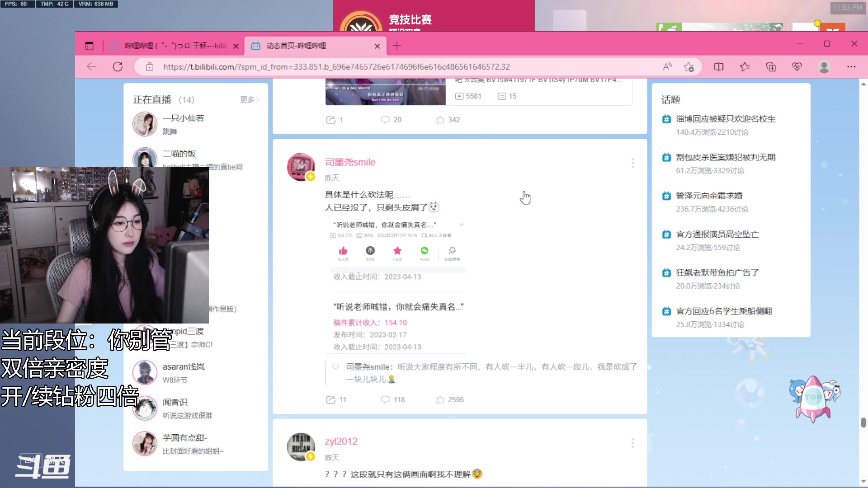Open comments with count 20
The width and height of the screenshot is (868, 488).
[391, 120]
